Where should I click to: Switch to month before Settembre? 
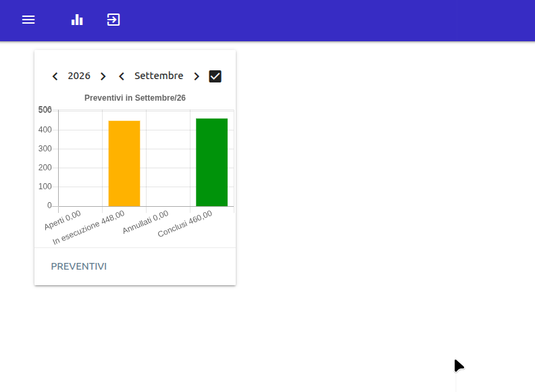coord(122,76)
